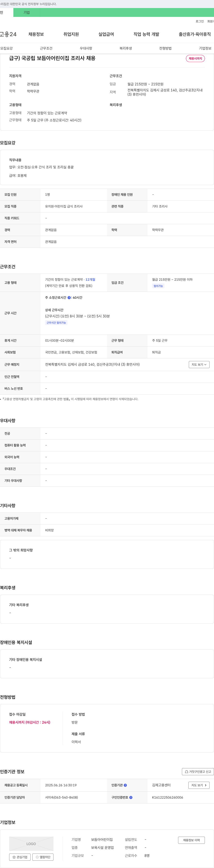Image resolution: width=214 pixels, height=868 pixels.
Task: Click the 01시00분~02시00분 break time value
Action: [59, 340]
